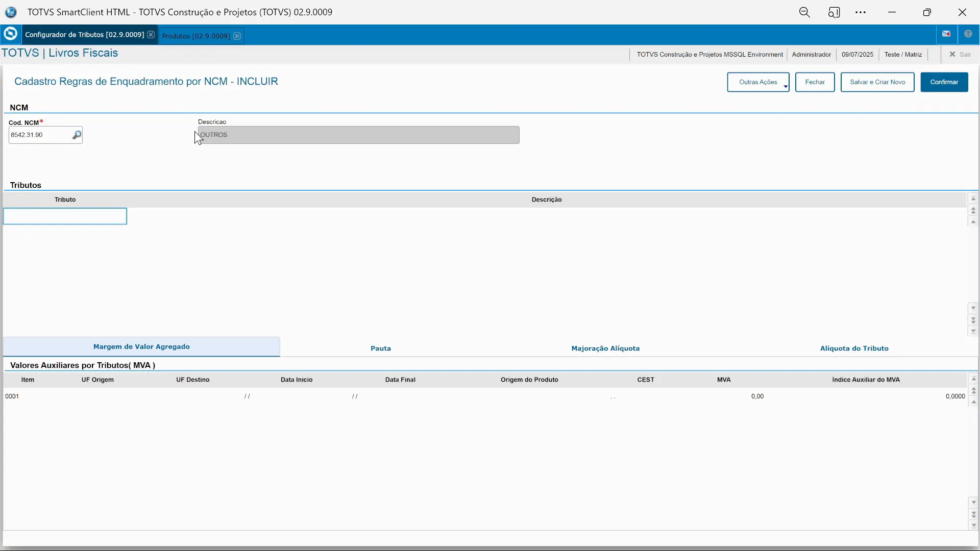Close the Produtos tab
Viewport: 980px width, 551px height.
point(237,36)
